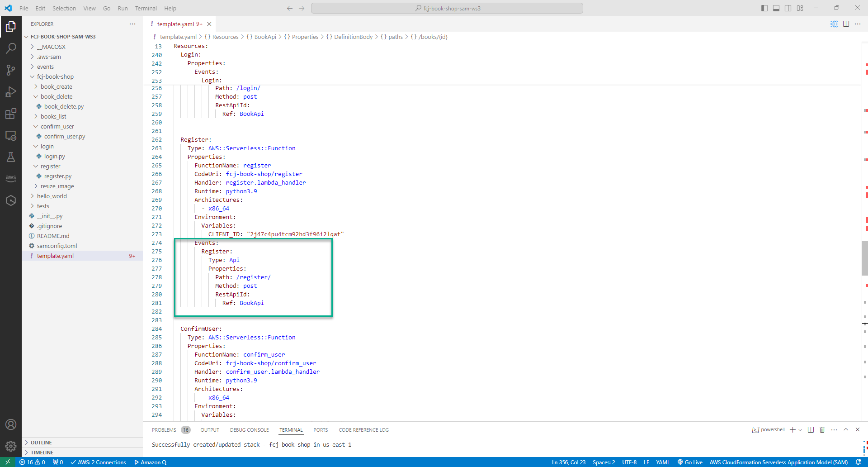Viewport: 868px width, 467px height.
Task: Click Amazon Q status bar item
Action: coord(150,462)
